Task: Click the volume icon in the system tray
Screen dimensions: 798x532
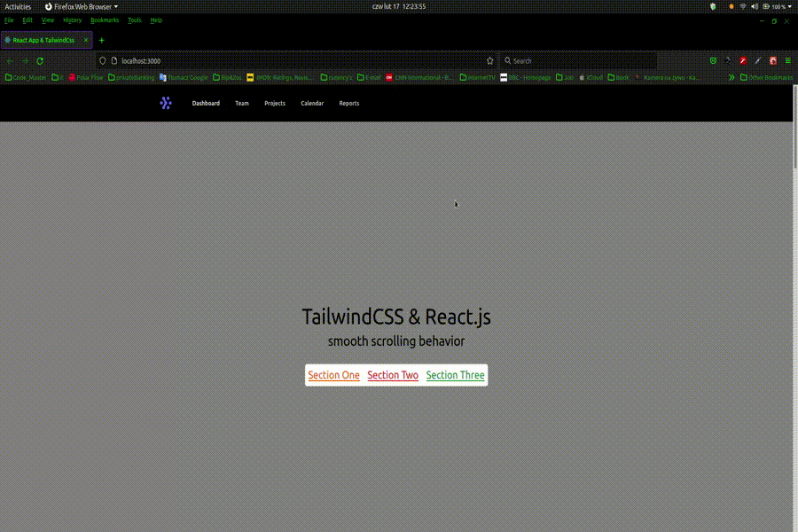Action: pos(755,6)
